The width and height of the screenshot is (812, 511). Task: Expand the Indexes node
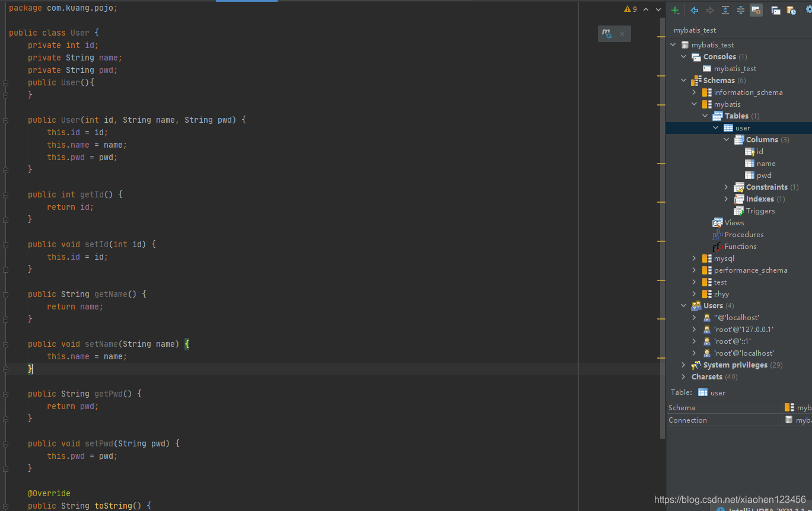[726, 199]
